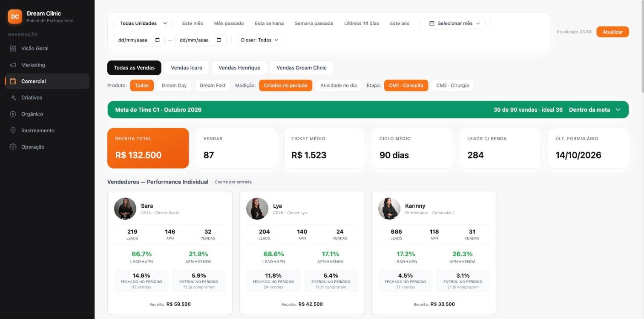
Task: Open date picker icon of end date
Action: pos(219,40)
